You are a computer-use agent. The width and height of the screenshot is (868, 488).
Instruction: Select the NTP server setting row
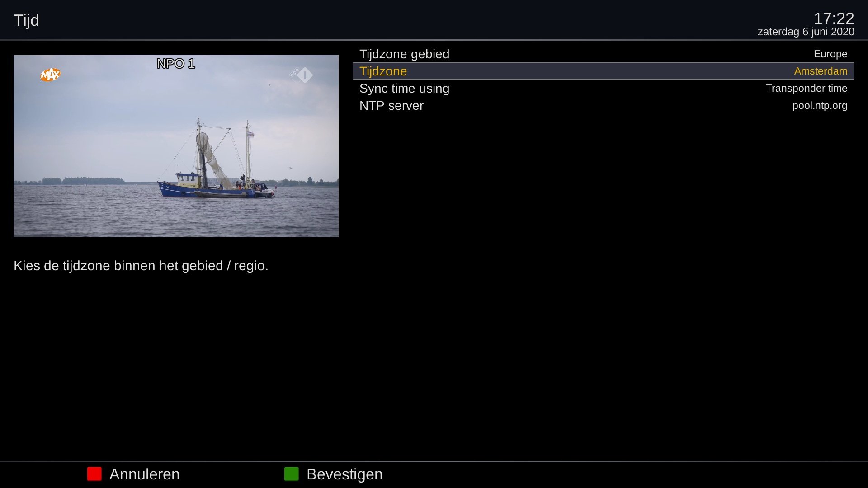coord(391,106)
